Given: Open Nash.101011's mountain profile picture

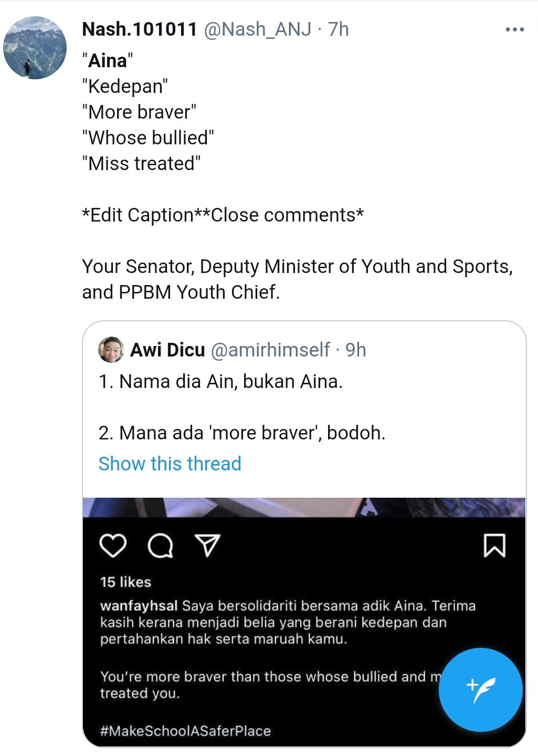Looking at the screenshot, I should coord(35,48).
